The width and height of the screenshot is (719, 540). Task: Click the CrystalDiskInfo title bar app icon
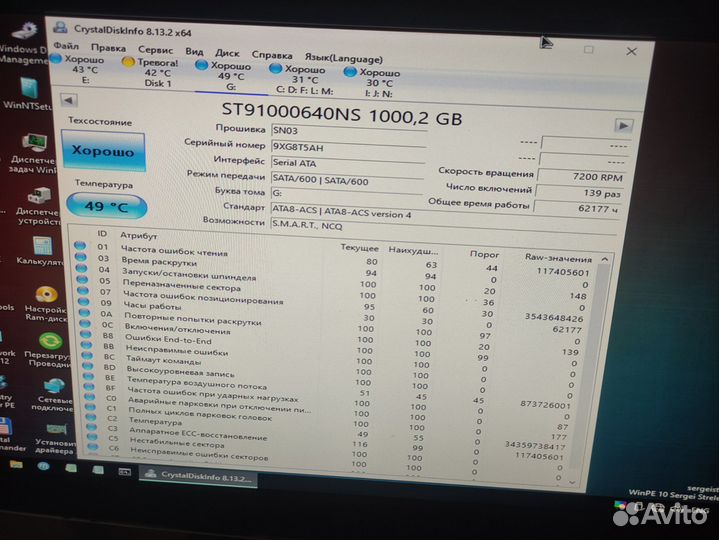[60, 27]
